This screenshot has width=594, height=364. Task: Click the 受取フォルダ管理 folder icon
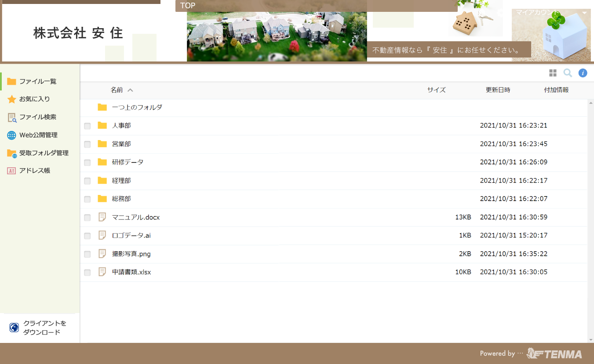[x=12, y=153]
